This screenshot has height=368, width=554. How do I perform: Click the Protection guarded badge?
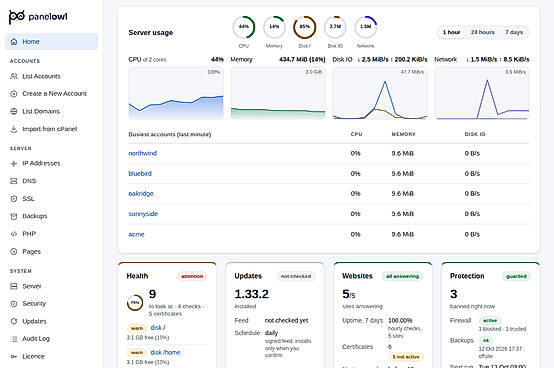pyautogui.click(x=516, y=276)
